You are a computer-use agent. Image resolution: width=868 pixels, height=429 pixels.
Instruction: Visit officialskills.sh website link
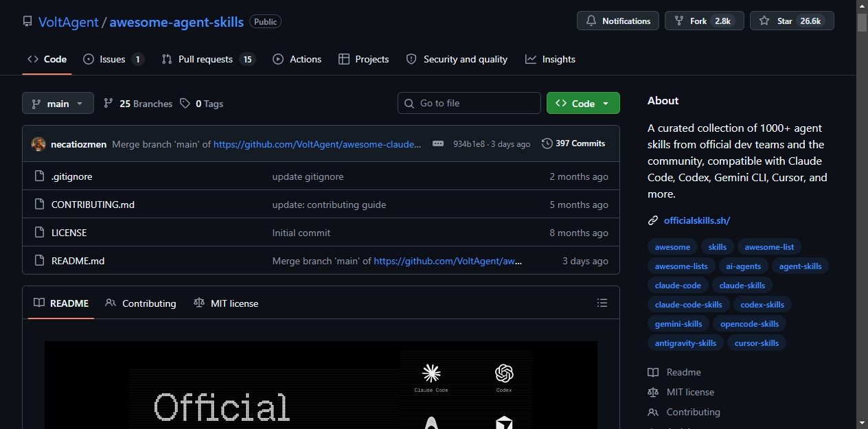pyautogui.click(x=697, y=220)
